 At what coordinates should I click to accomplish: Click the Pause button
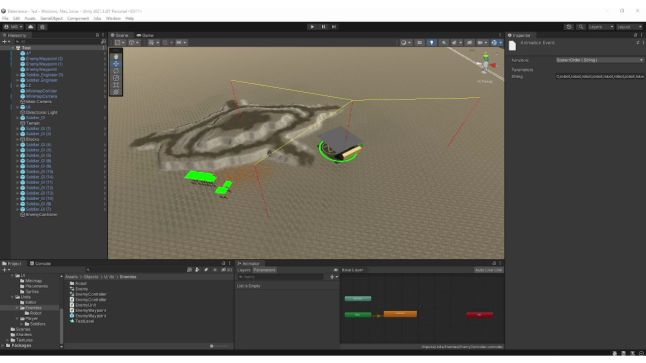click(323, 27)
